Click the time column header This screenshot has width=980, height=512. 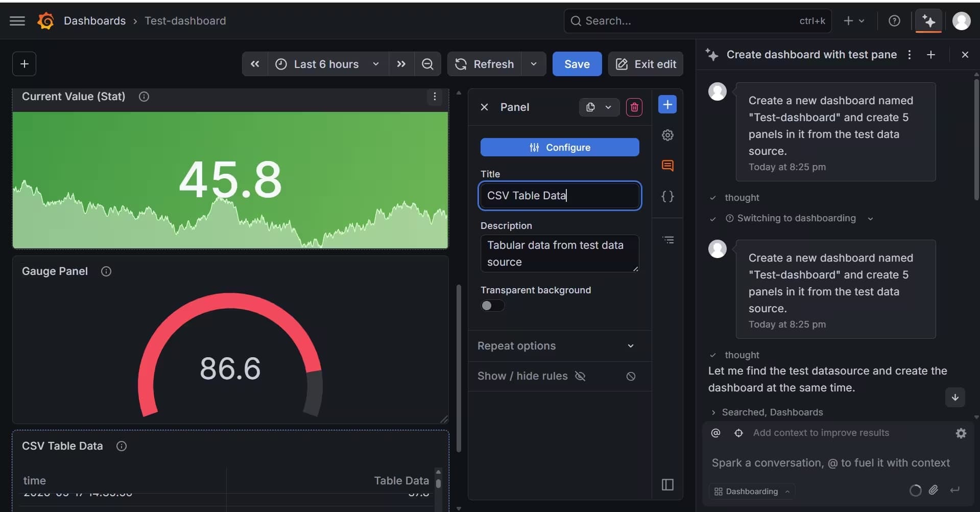(x=34, y=481)
